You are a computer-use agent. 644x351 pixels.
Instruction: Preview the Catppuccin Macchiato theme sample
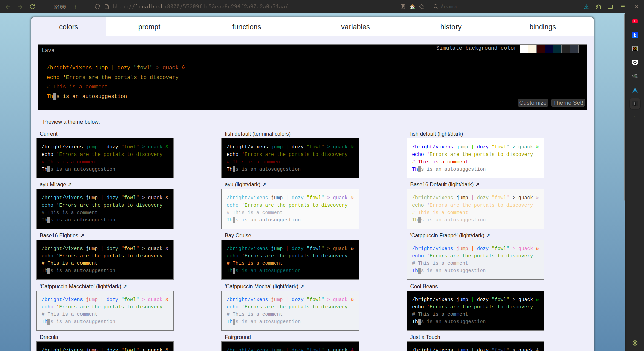tap(105, 310)
